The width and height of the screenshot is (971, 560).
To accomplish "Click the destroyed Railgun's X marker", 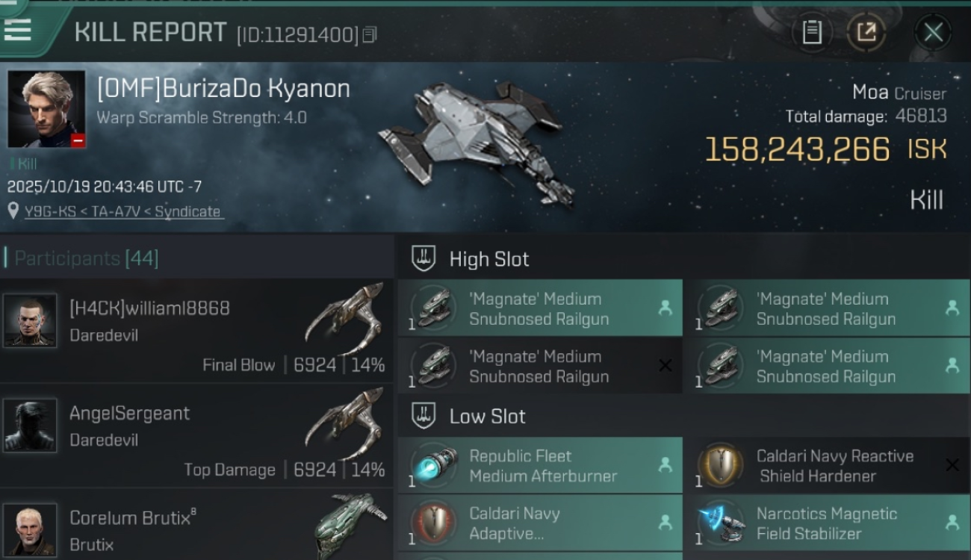I will (665, 365).
